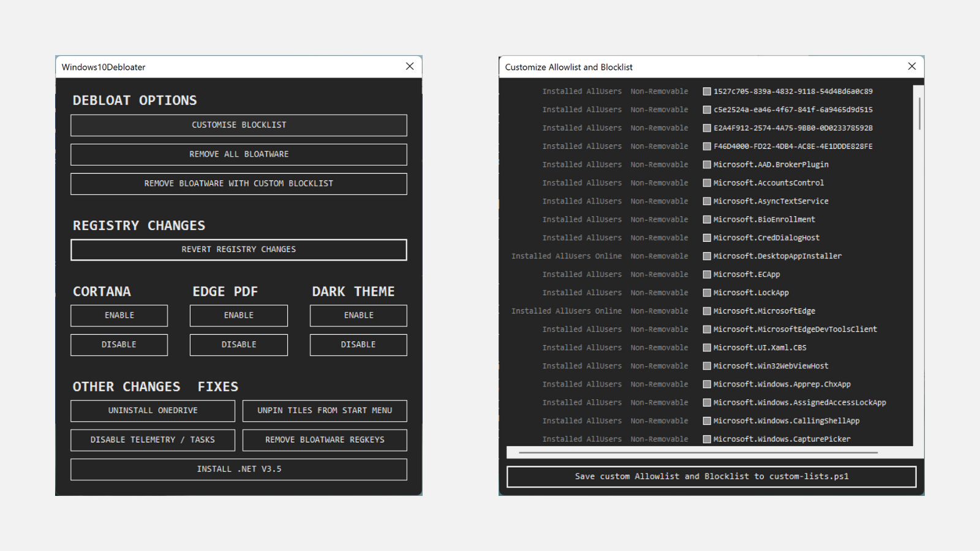Image resolution: width=980 pixels, height=551 pixels.
Task: Close the Customize Allowlist and Blocklist window
Action: (911, 66)
